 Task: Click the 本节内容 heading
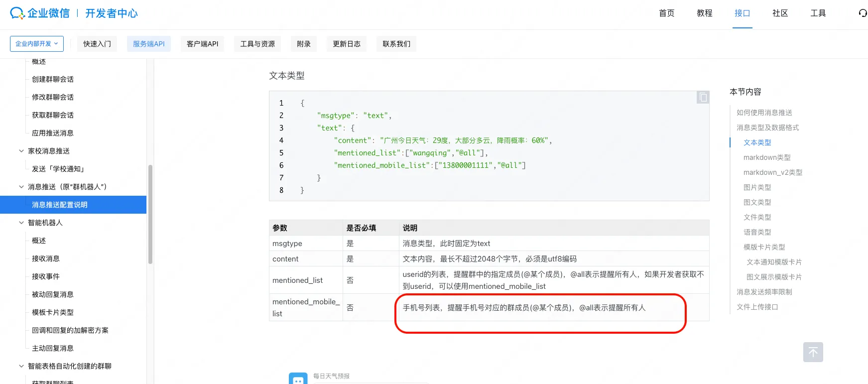coord(745,92)
